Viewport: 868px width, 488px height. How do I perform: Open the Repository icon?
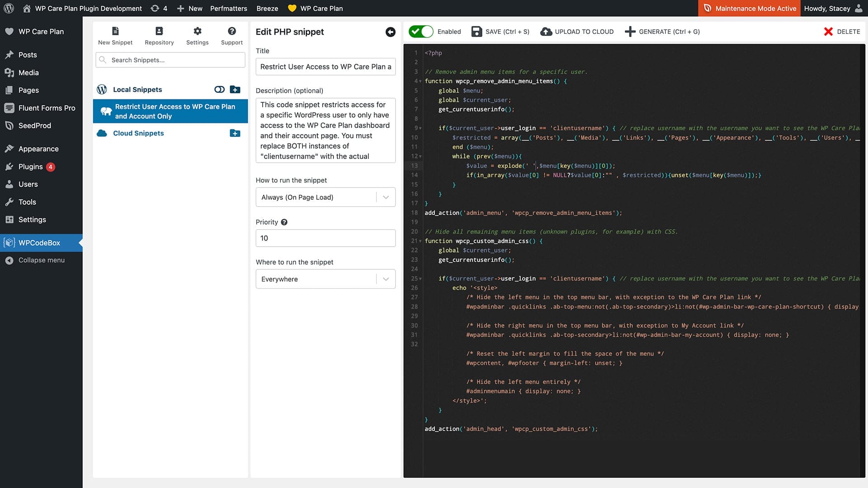pos(159,31)
